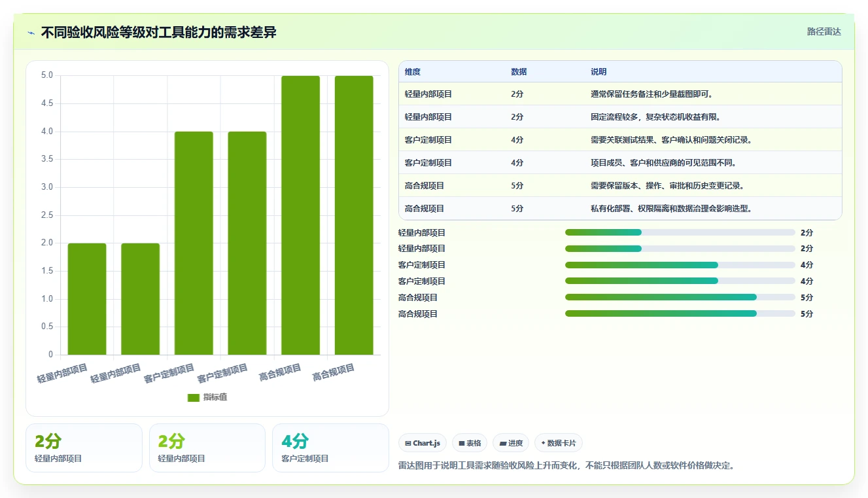Click the footer note starting with 雷达图用于说明

pyautogui.click(x=566, y=466)
